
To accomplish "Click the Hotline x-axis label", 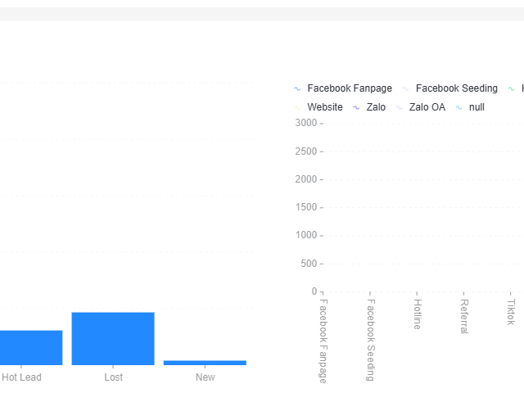I will pyautogui.click(x=417, y=314).
